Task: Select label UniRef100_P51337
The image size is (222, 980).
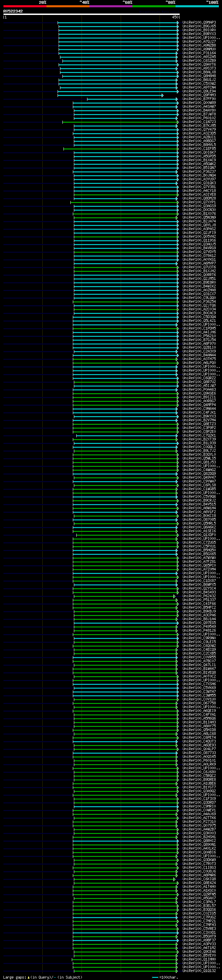Action: pyautogui.click(x=199, y=600)
